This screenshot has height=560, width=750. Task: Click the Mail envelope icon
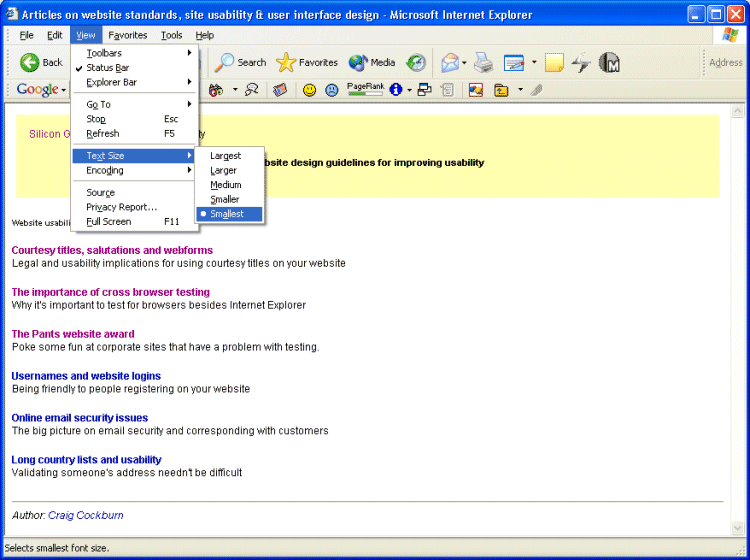pyautogui.click(x=450, y=63)
